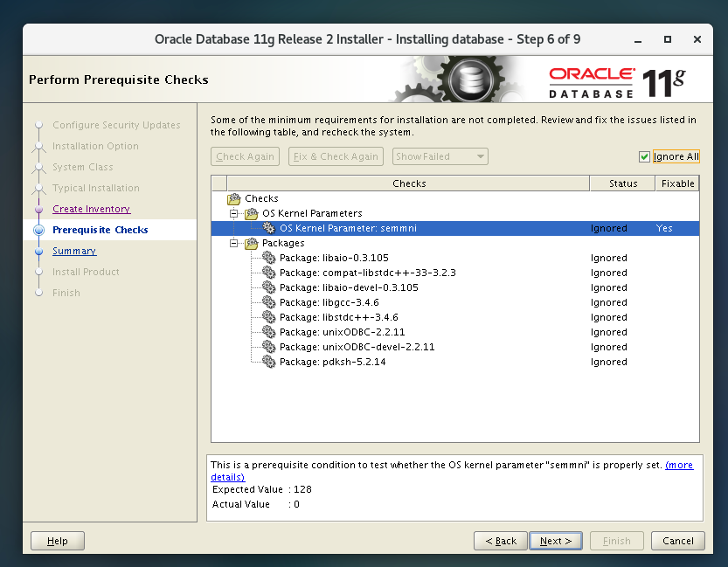Screen dimensions: 728x567
Task: Select Package: libgcc-3.4.6 row
Action: tap(455, 302)
